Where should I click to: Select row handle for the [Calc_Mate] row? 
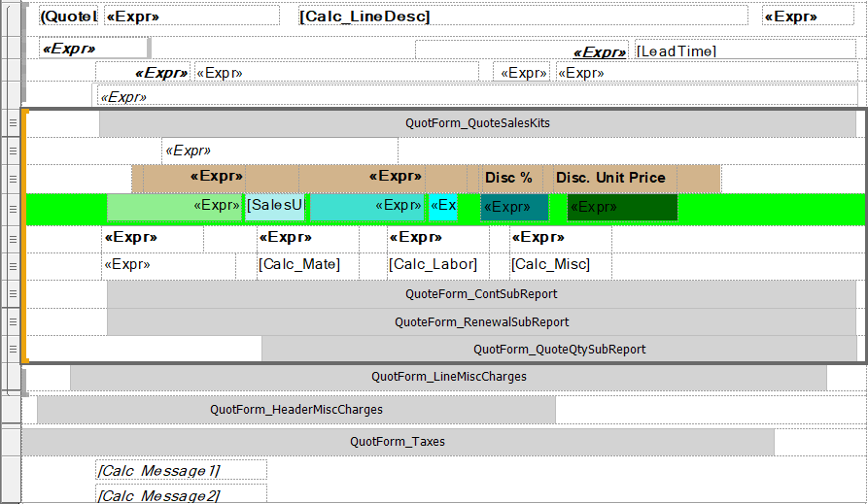(13, 266)
